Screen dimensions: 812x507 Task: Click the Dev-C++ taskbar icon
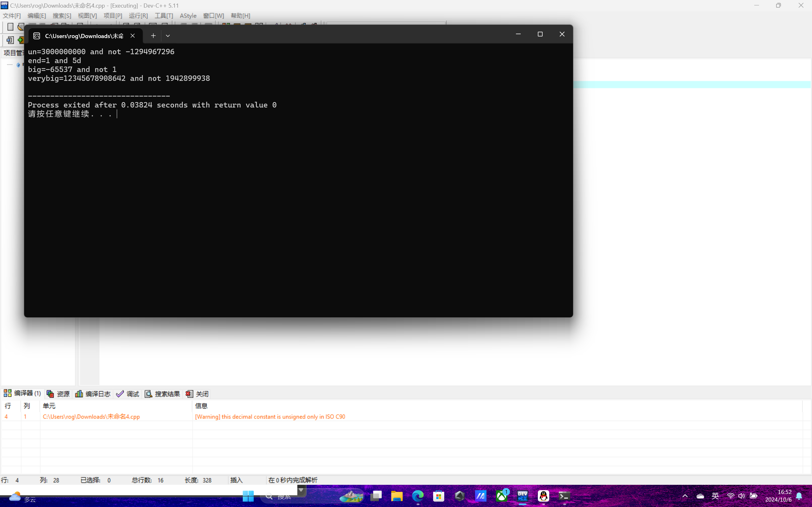click(x=522, y=496)
